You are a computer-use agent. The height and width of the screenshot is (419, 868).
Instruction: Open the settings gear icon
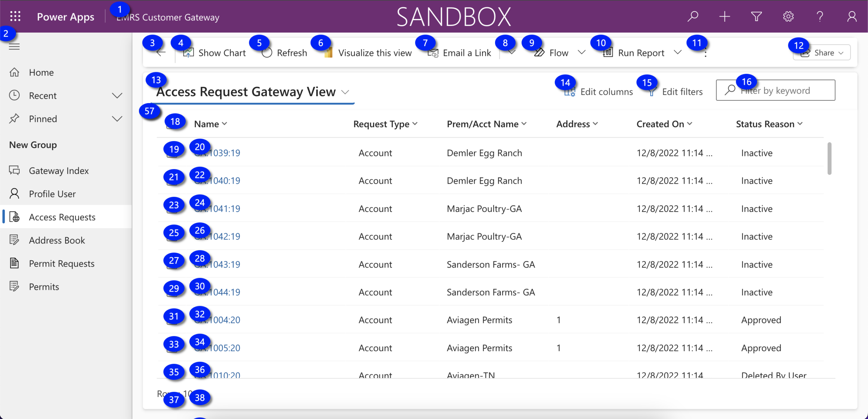point(788,16)
